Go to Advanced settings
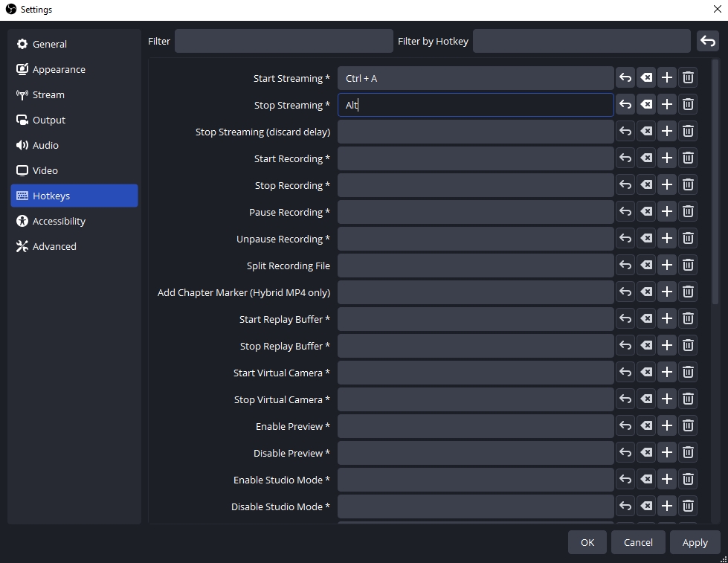Image resolution: width=728 pixels, height=563 pixels. [74, 246]
